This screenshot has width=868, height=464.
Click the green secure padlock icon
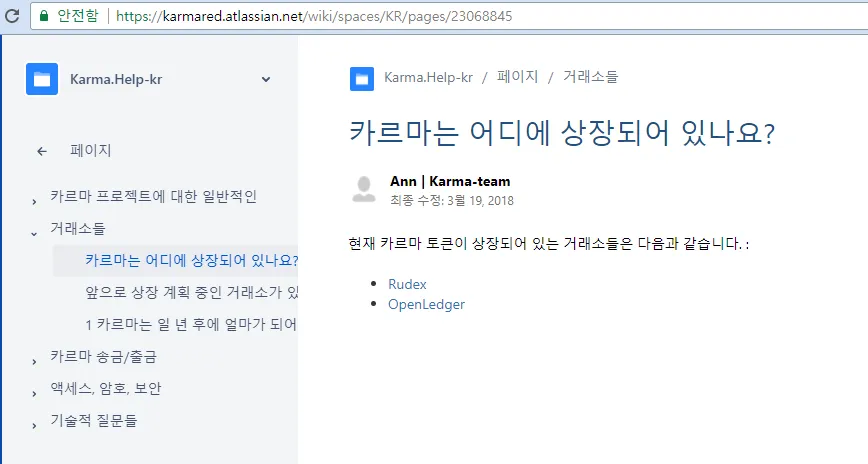coord(44,16)
